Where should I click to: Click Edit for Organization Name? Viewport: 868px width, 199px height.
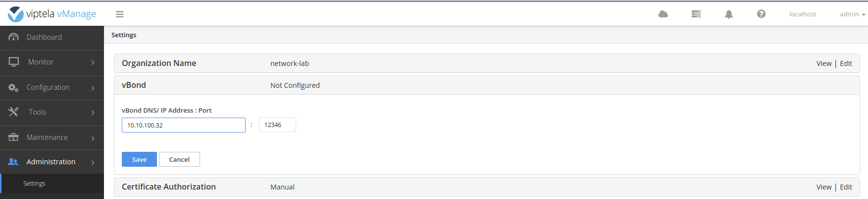(x=846, y=64)
